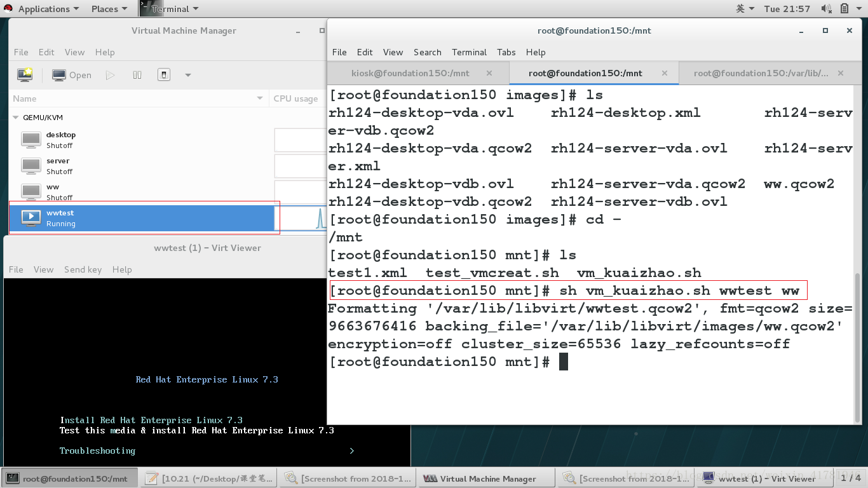Click wwtest CPU usage graph
The width and height of the screenshot is (868, 488).
301,218
